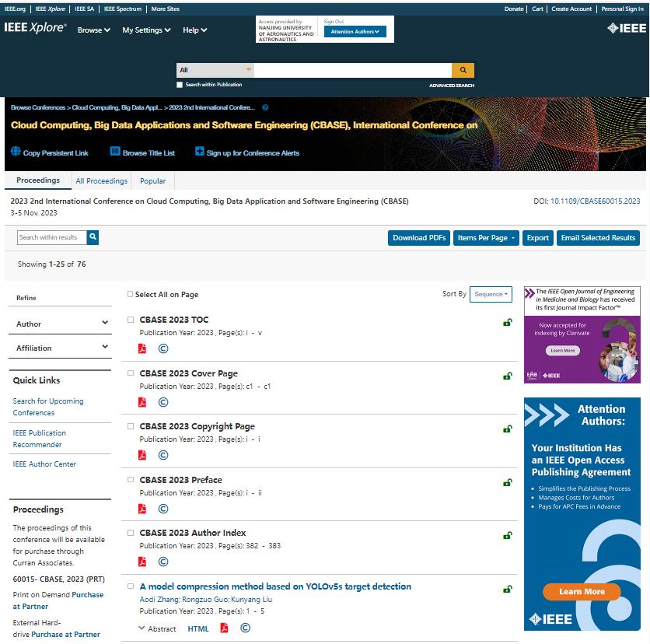Click the Download PDFs button
650x644 pixels.
(x=418, y=238)
